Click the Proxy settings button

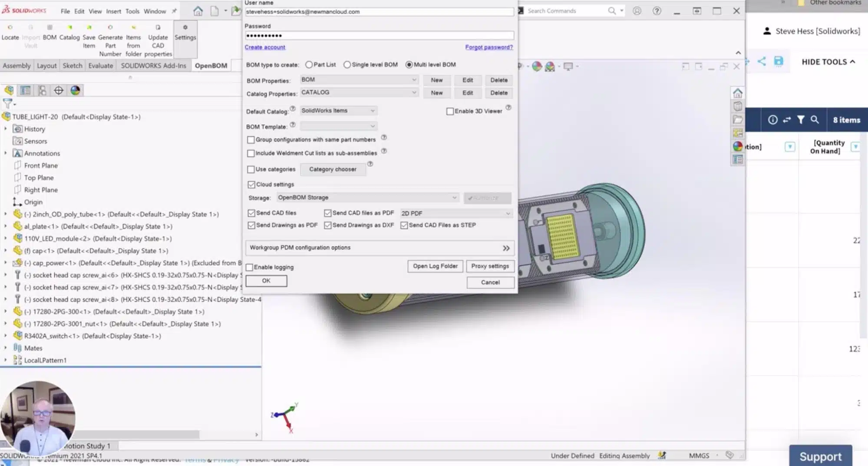click(x=490, y=266)
